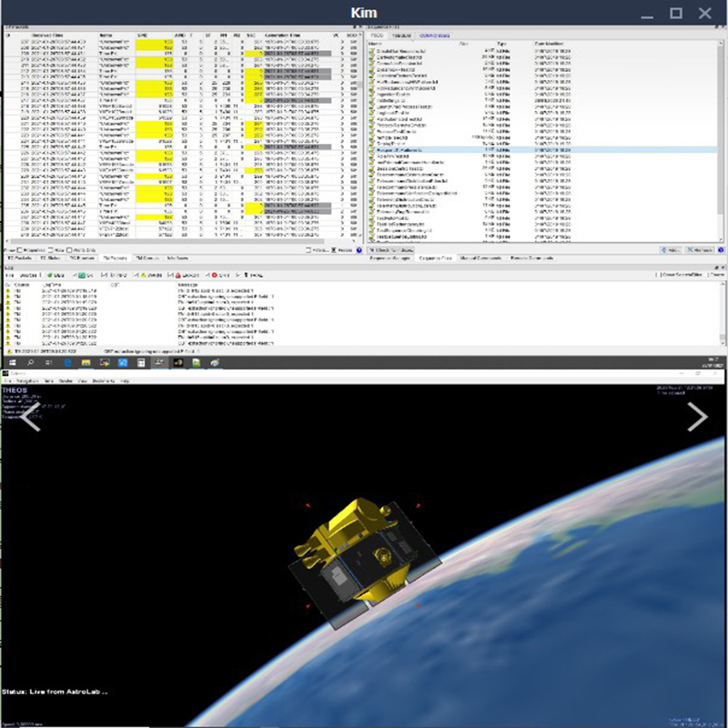Toggle the Properties checkbox below packet table
728x728 pixels.
pyautogui.click(x=18, y=249)
